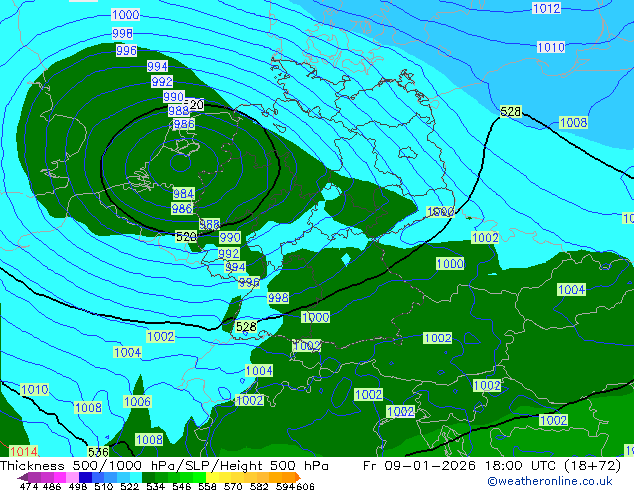Click the legend value '546'
634x490 pixels.
[181, 486]
